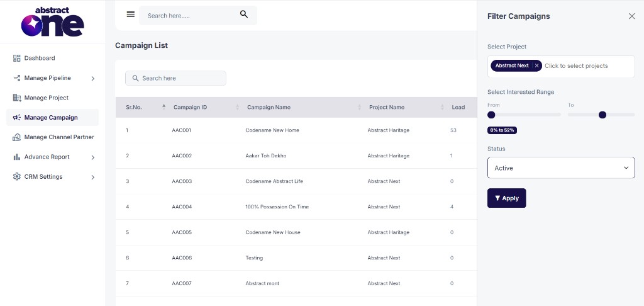Click the Manage Campaign megaphone icon
Viewport: 644px width, 306px height.
[17, 117]
